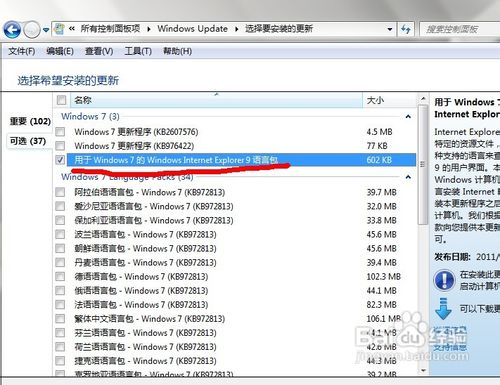Check the 爱沙尼亚语语言包 checkbox
Viewport: 500px width, 385px height.
tap(60, 206)
